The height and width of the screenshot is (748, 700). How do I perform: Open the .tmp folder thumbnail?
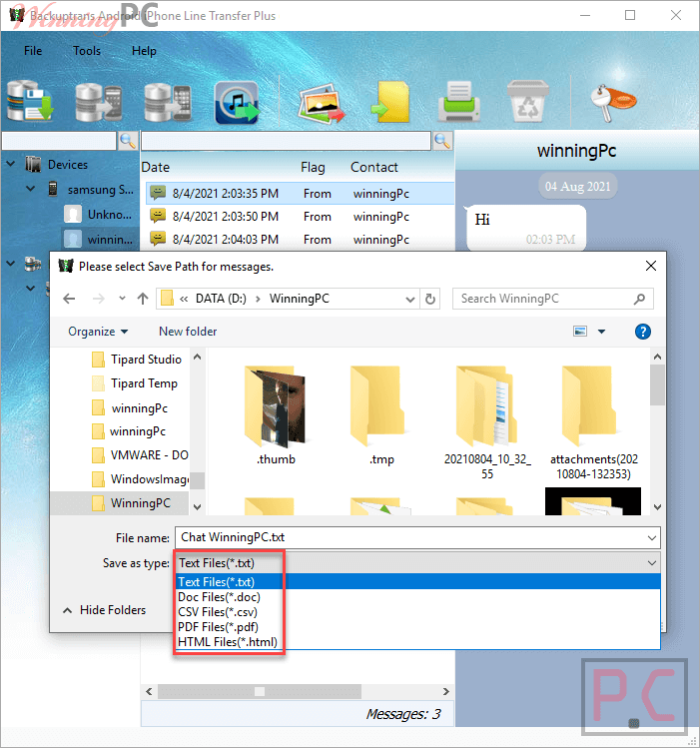(x=381, y=415)
